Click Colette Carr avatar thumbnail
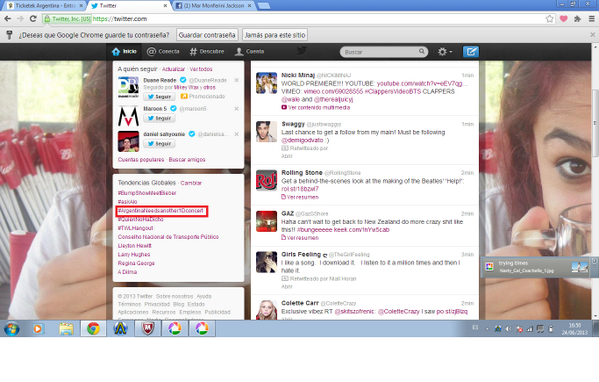Viewport: 599px width, 382px height. (x=266, y=310)
